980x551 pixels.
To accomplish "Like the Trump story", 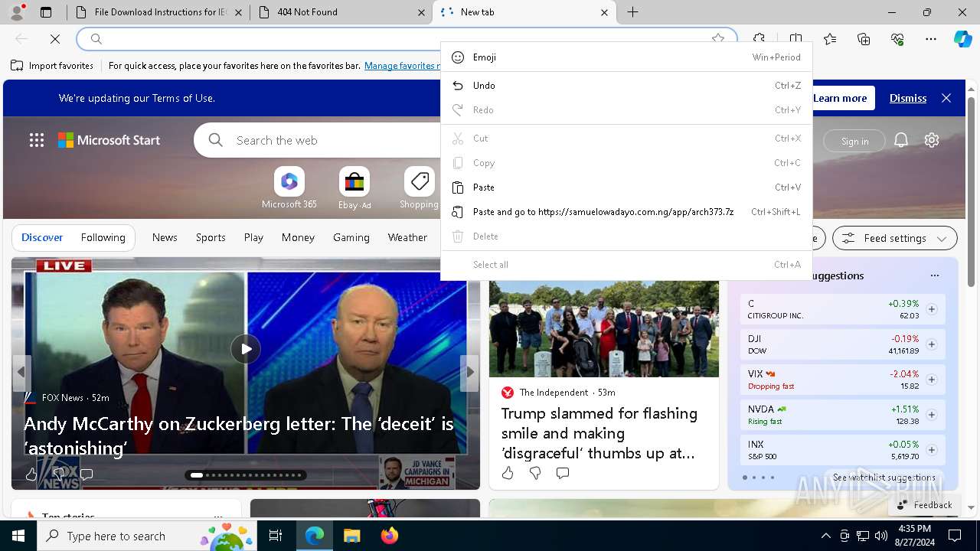I will [x=508, y=473].
